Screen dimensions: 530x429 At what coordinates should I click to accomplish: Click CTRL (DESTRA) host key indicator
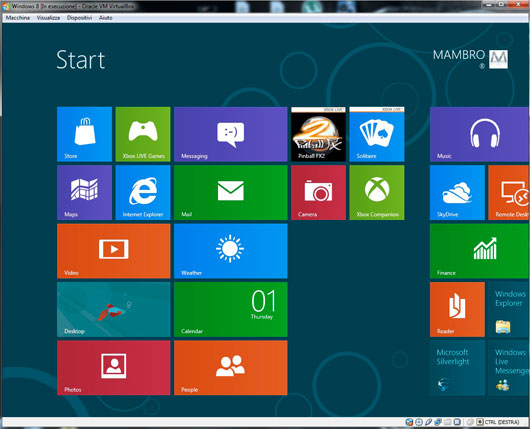502,422
